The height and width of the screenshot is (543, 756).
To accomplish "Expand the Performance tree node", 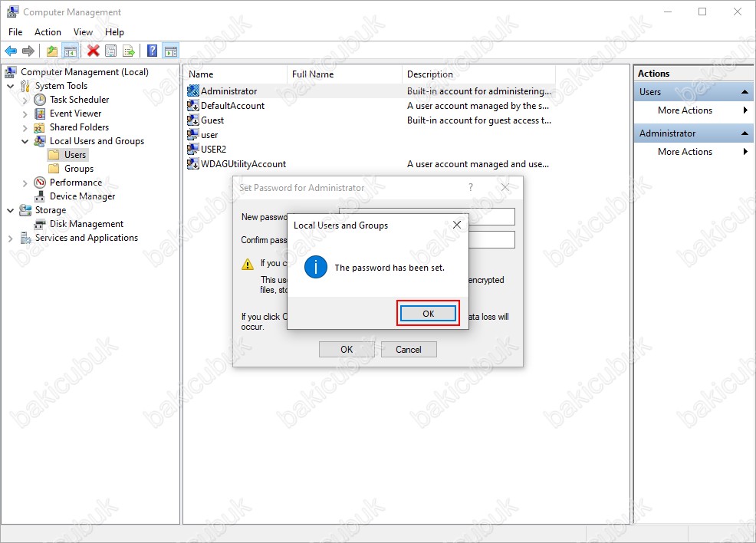I will click(x=25, y=183).
